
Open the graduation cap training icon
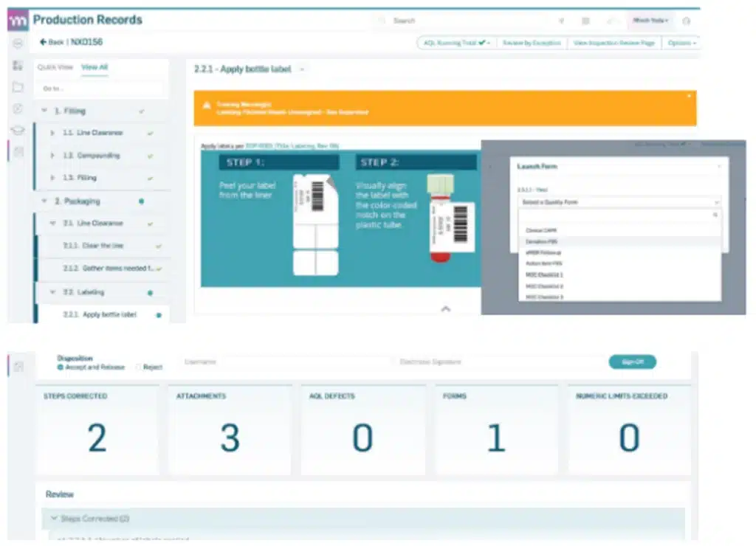[x=18, y=130]
